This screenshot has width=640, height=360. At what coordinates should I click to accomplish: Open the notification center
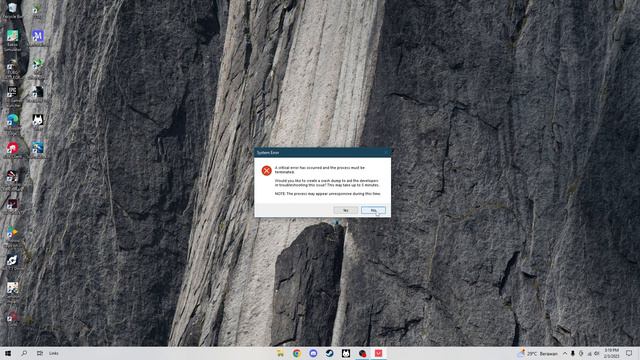pos(629,353)
